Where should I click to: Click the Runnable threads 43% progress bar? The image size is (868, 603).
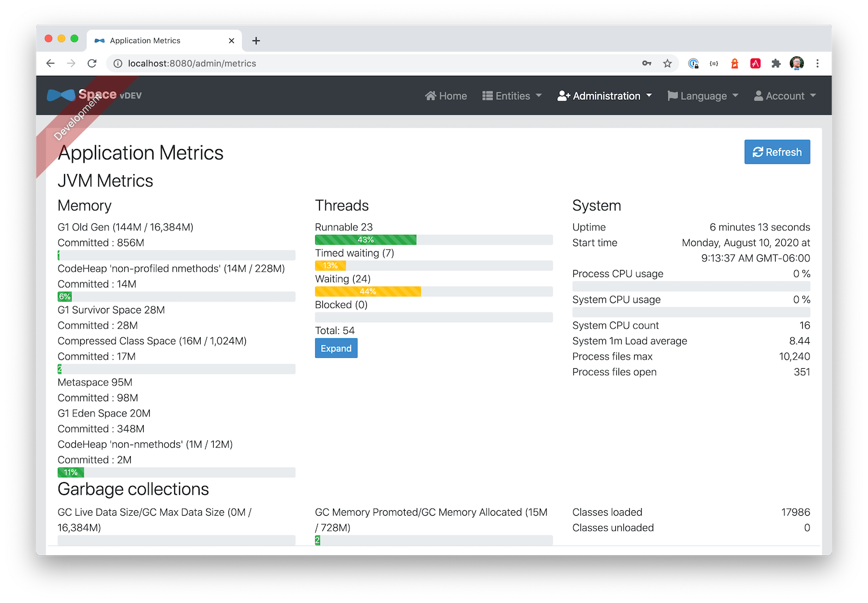point(366,240)
